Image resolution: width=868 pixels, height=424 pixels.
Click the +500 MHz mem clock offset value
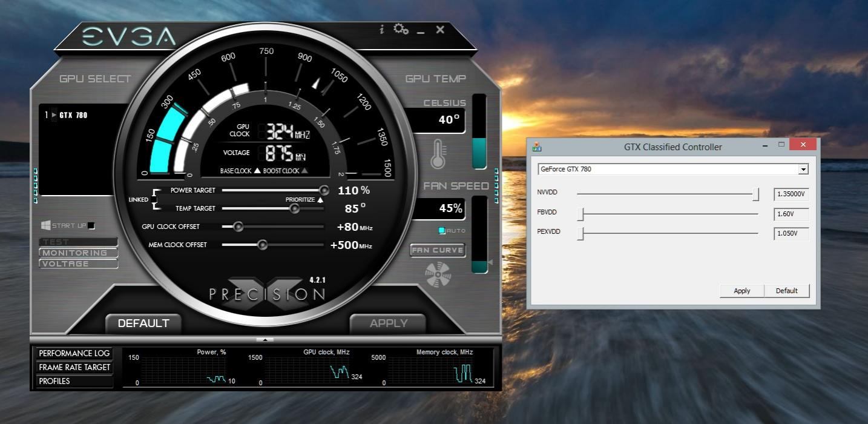(351, 245)
